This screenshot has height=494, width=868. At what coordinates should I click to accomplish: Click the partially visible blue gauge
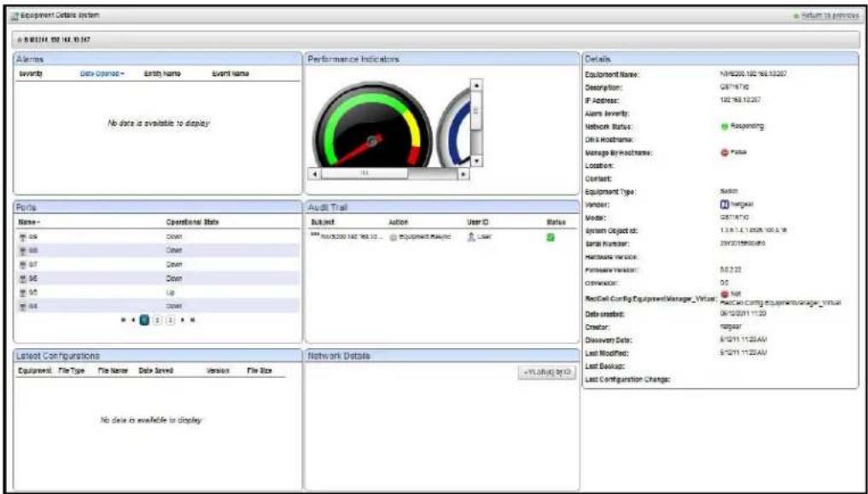(455, 127)
